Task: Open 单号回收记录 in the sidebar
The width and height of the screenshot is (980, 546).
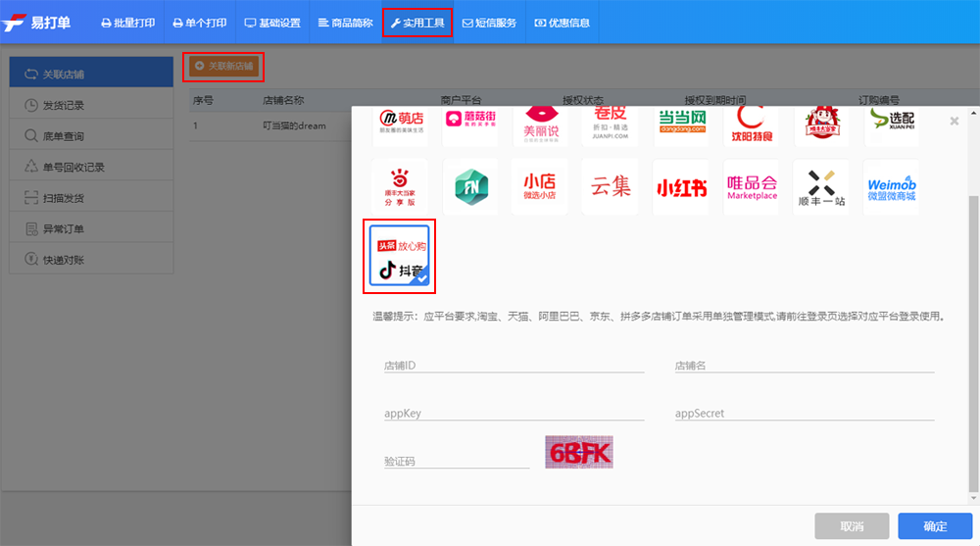Action: (91, 167)
